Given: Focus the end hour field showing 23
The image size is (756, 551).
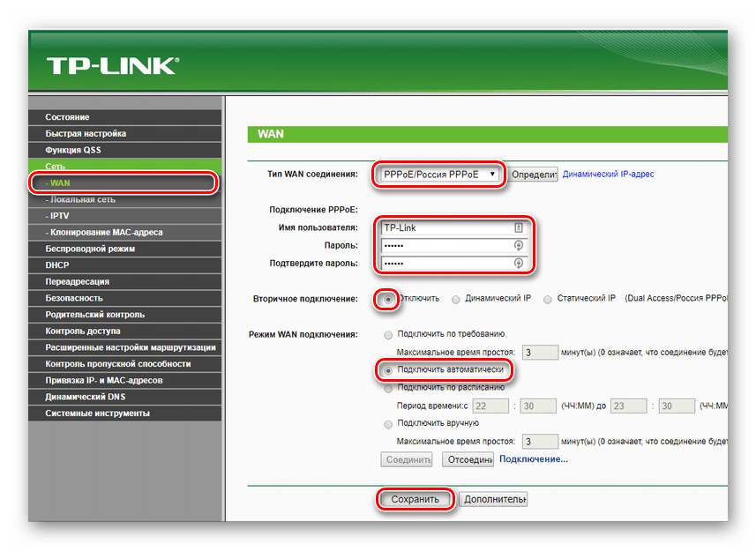Looking at the screenshot, I should [x=629, y=406].
